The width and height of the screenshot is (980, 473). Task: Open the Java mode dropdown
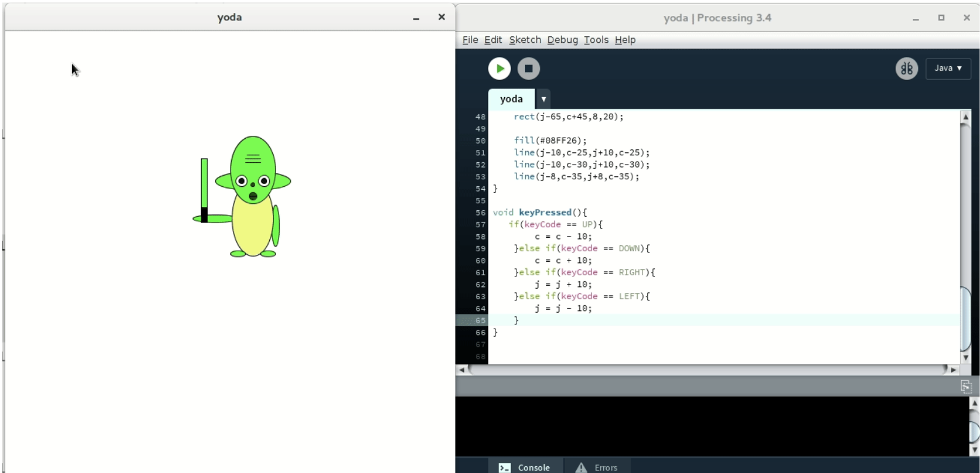tap(947, 68)
